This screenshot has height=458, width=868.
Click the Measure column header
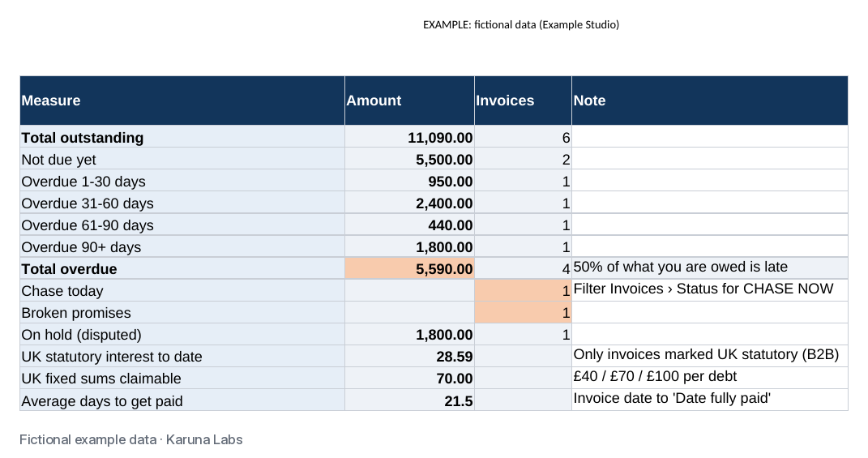coord(182,101)
